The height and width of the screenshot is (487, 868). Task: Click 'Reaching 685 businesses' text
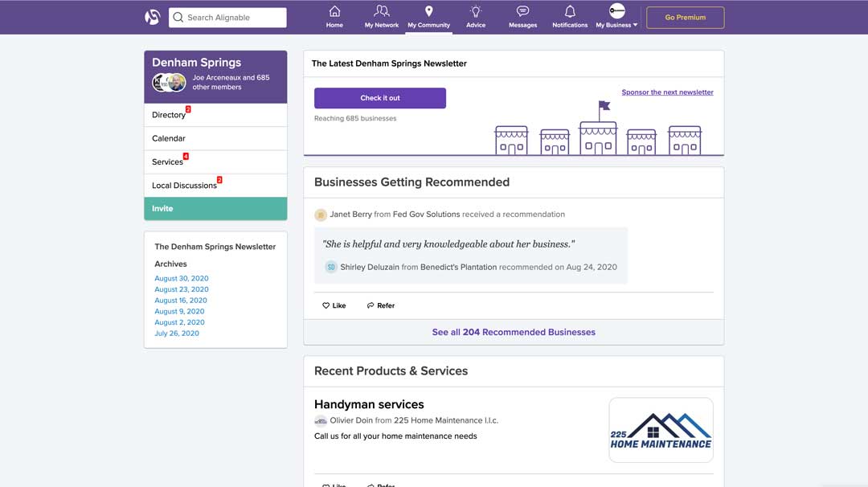click(x=355, y=118)
